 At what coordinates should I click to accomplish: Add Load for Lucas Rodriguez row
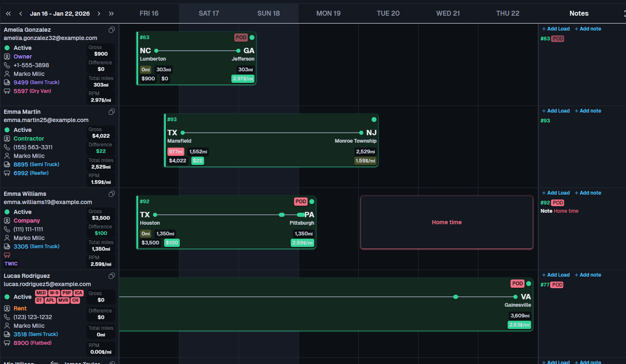pos(556,275)
